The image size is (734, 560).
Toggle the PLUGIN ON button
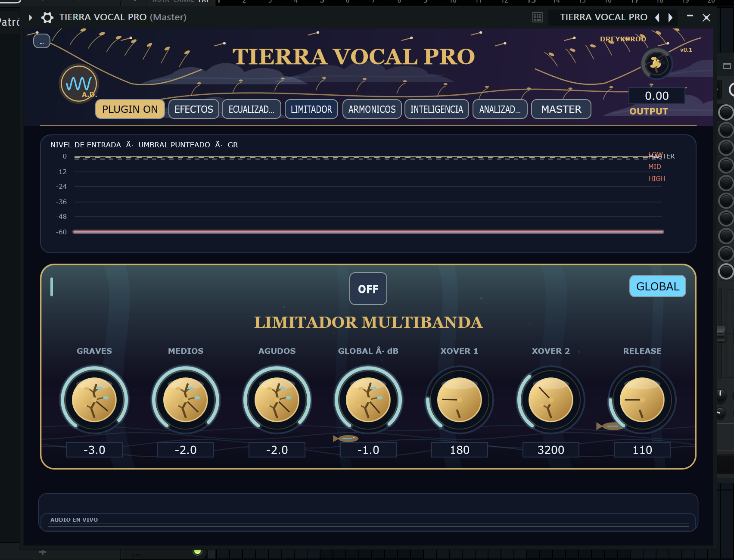[x=130, y=109]
